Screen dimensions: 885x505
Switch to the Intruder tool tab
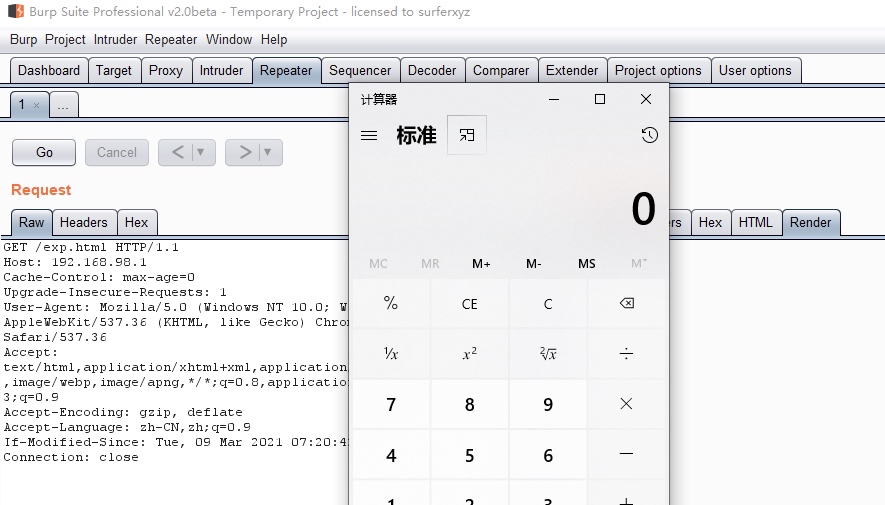pos(221,70)
